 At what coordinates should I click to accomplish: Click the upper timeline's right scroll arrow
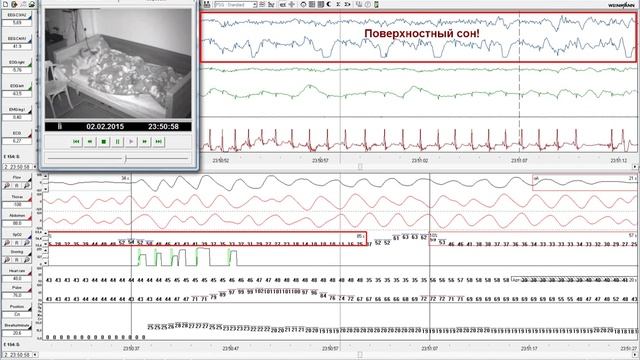(x=635, y=167)
